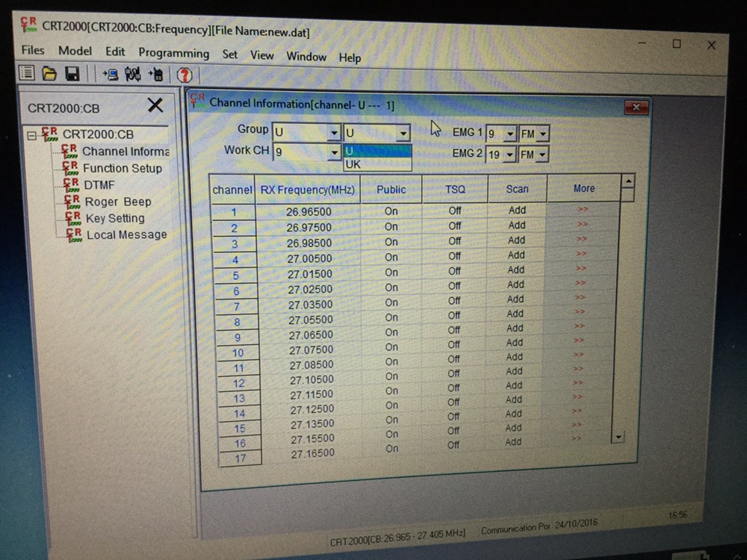This screenshot has height=560, width=747.
Task: Click the New file toolbar icon
Action: (27, 73)
